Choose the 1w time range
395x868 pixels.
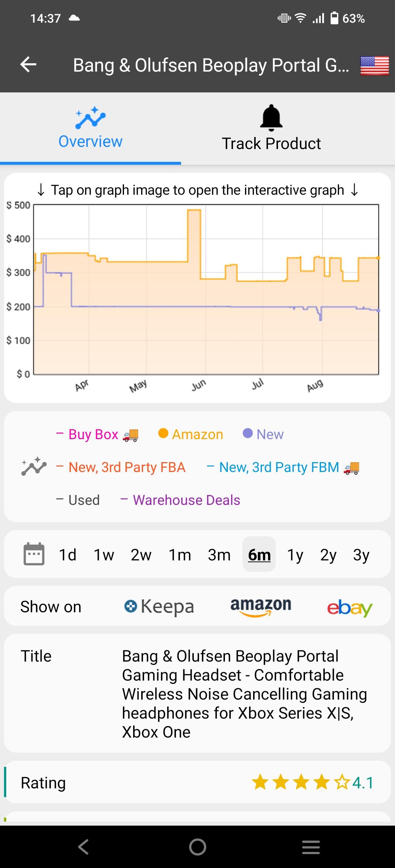tap(104, 555)
